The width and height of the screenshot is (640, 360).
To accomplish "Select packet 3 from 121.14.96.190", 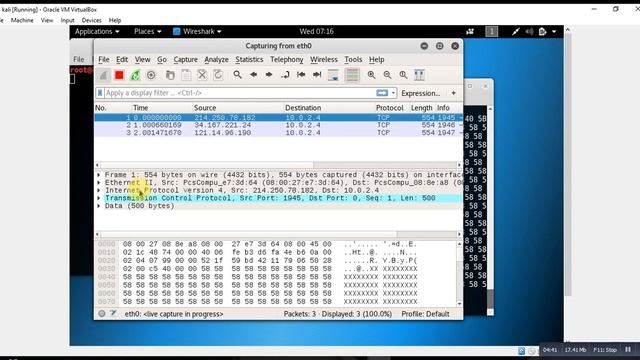I will tap(278, 133).
